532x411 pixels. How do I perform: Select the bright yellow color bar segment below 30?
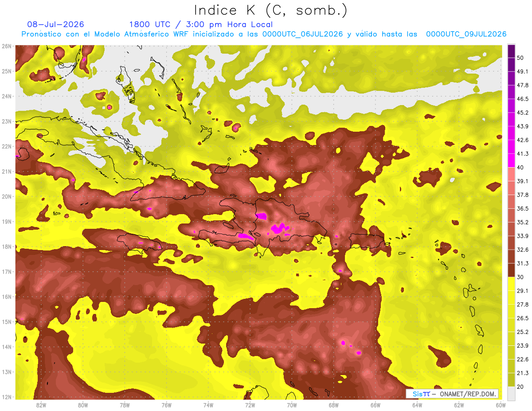click(511, 284)
